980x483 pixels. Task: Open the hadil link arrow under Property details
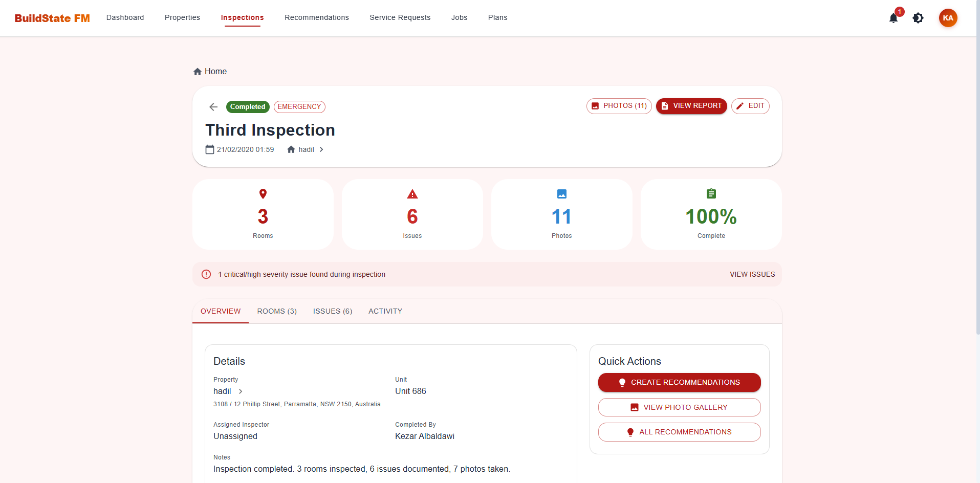(240, 391)
